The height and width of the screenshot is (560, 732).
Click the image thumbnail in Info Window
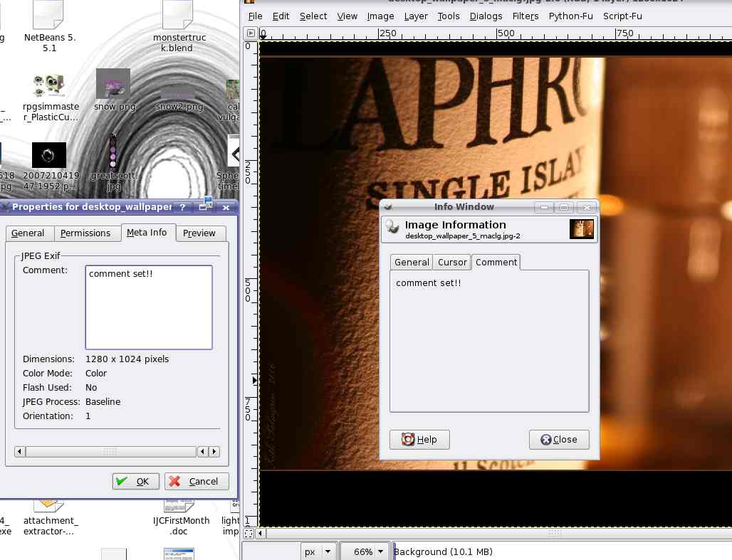[581, 229]
